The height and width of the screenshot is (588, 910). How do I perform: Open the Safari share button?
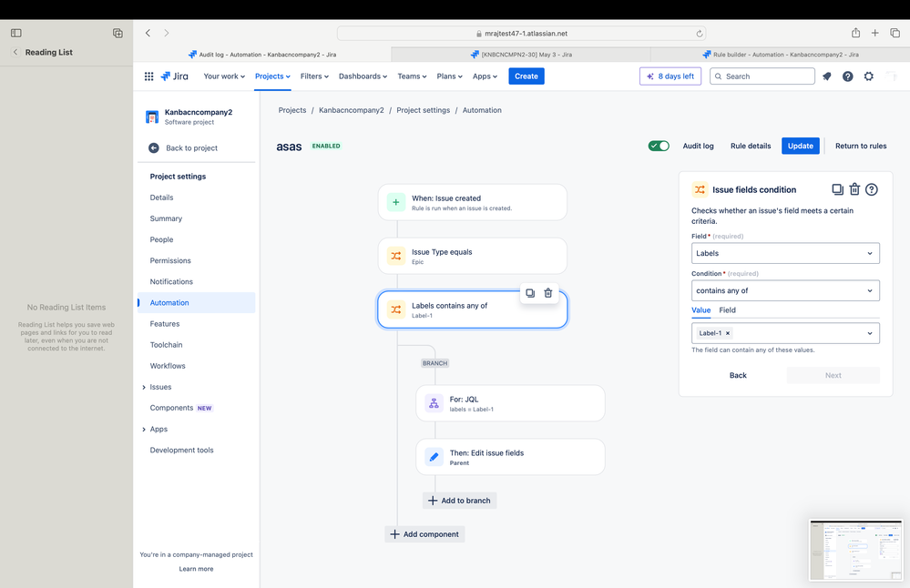(855, 33)
